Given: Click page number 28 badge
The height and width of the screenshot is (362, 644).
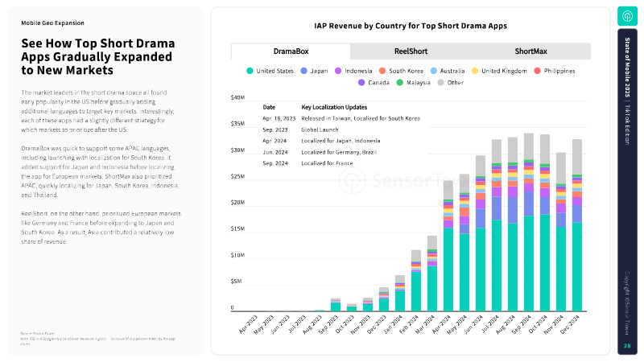Looking at the screenshot, I should (627, 346).
